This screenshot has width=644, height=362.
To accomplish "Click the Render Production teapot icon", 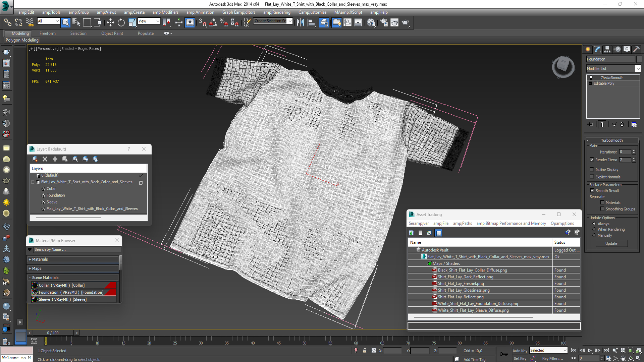I will pyautogui.click(x=406, y=22).
